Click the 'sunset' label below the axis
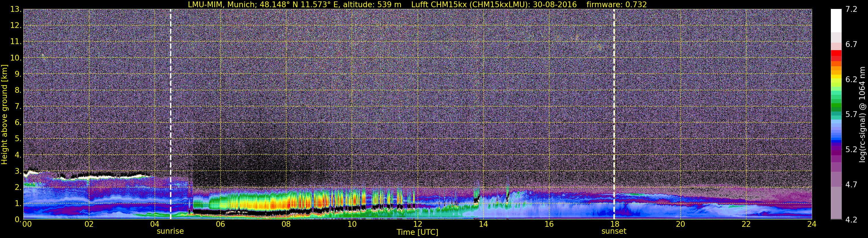868x238 pixels. pos(614,231)
